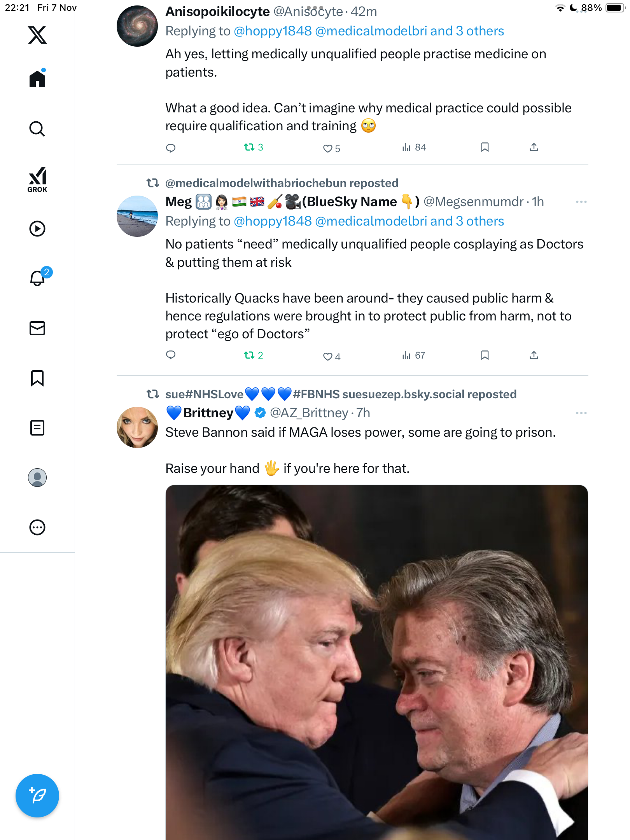Undo repost on Meg's reply
The width and height of the screenshot is (630, 840).
click(x=249, y=355)
